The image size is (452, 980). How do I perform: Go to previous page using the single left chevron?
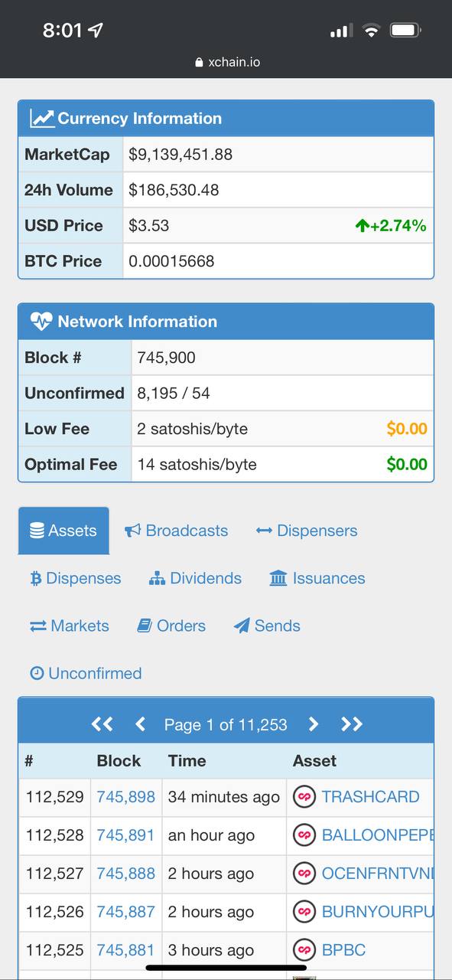pyautogui.click(x=140, y=724)
